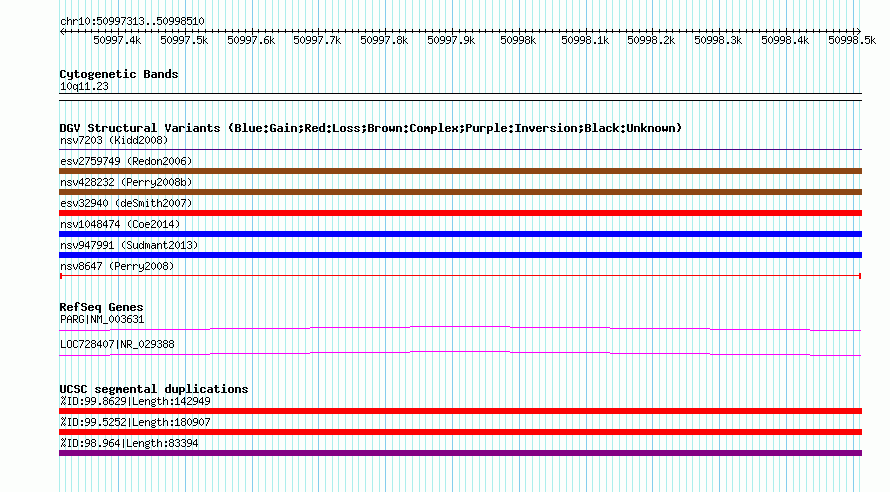Image resolution: width=890 pixels, height=492 pixels.
Task: Click the 50998k ruler tick label
Action: pyautogui.click(x=518, y=40)
